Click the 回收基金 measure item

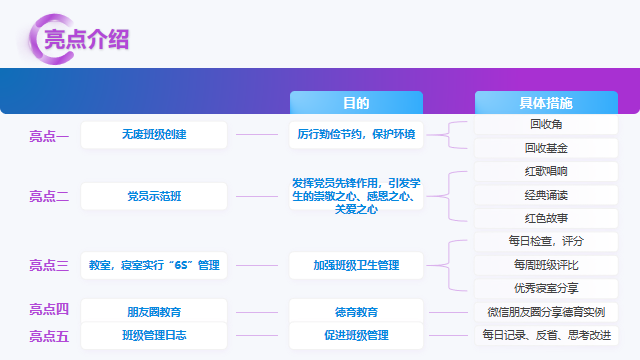pyautogui.click(x=546, y=148)
